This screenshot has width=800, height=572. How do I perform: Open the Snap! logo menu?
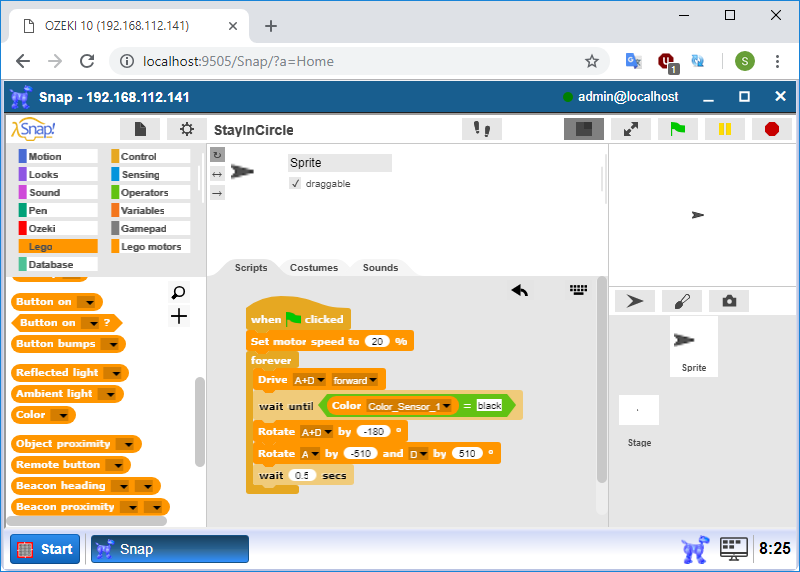[34, 129]
